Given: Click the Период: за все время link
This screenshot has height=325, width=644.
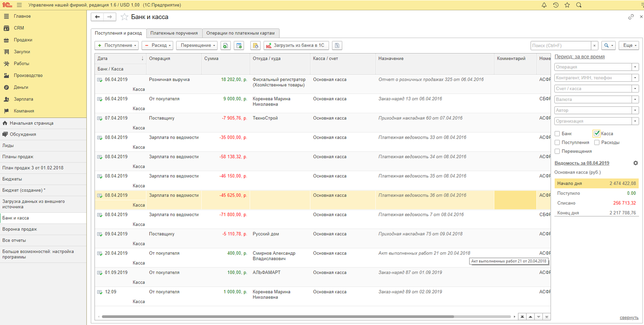Looking at the screenshot, I should click(579, 57).
